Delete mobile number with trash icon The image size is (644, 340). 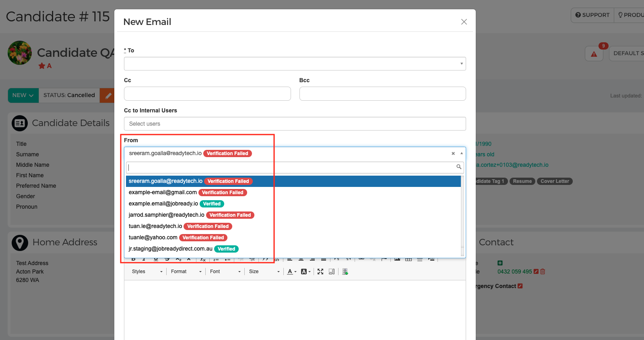click(543, 272)
